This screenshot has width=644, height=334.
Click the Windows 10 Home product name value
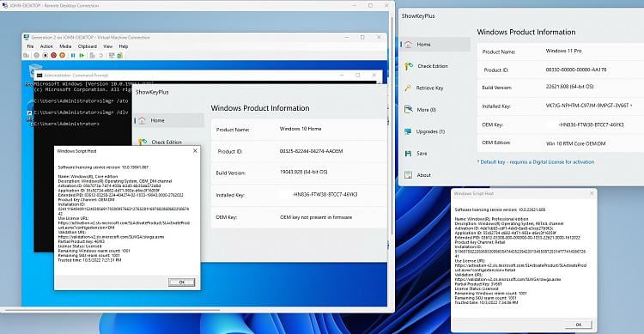coord(301,129)
